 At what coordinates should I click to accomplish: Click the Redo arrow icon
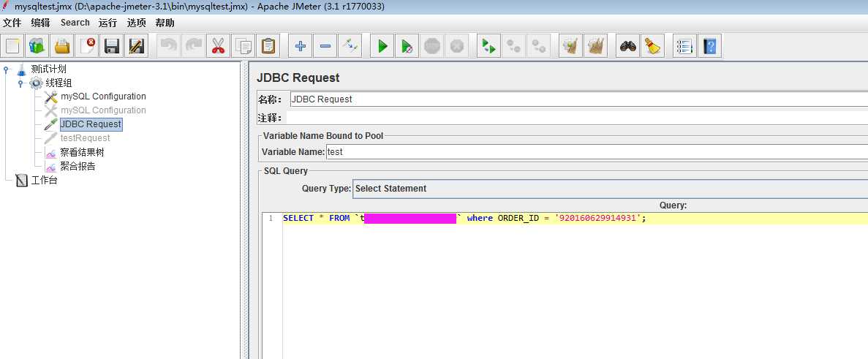click(x=194, y=46)
